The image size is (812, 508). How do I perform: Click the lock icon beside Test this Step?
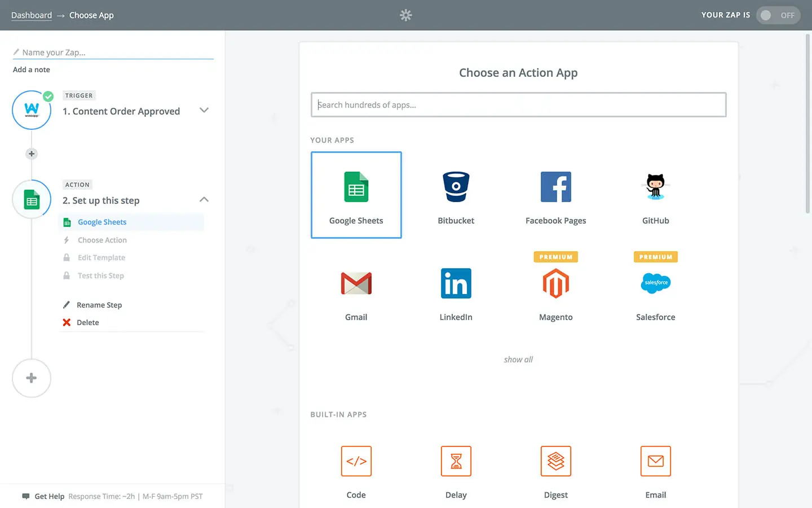coord(67,275)
